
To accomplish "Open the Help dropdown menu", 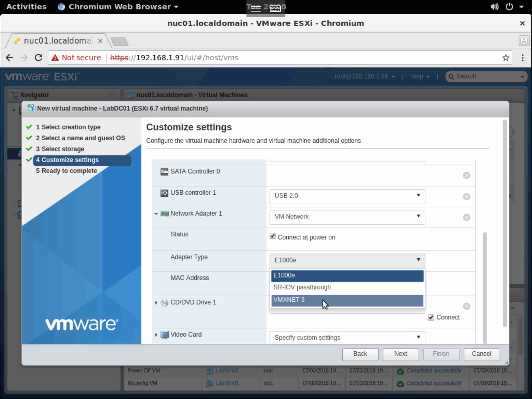I will pos(420,76).
